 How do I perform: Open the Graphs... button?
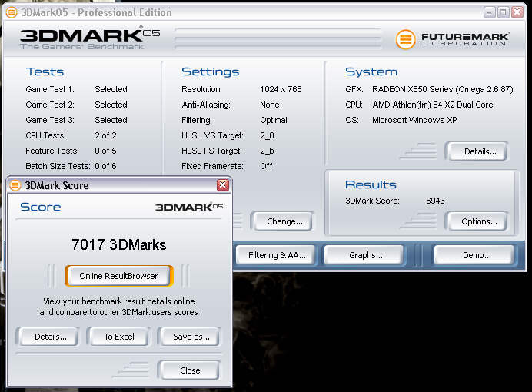tap(364, 255)
